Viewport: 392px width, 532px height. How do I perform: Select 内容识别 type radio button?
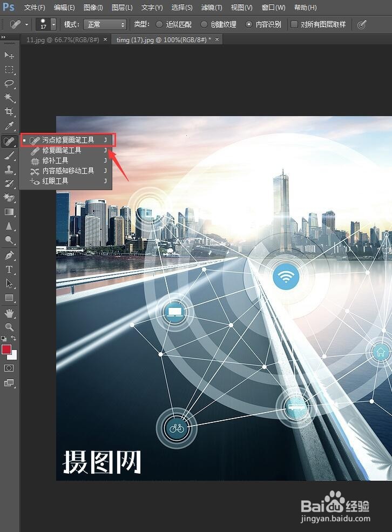point(249,24)
